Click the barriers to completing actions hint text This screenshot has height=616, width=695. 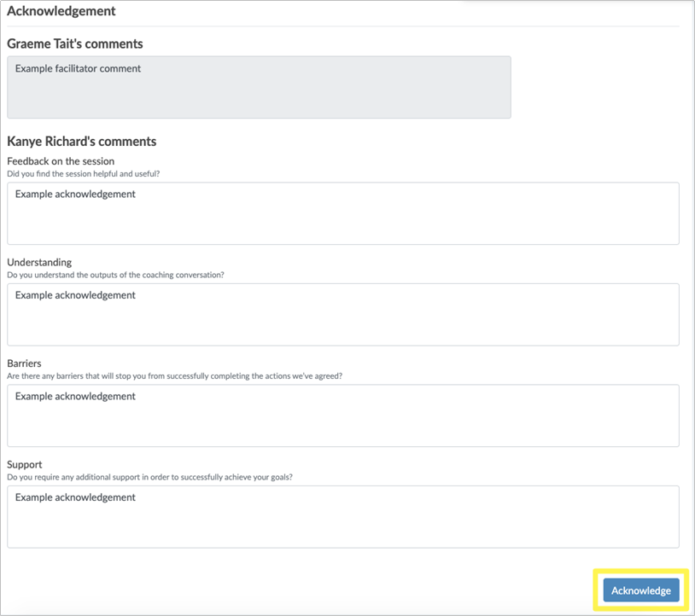tap(175, 376)
